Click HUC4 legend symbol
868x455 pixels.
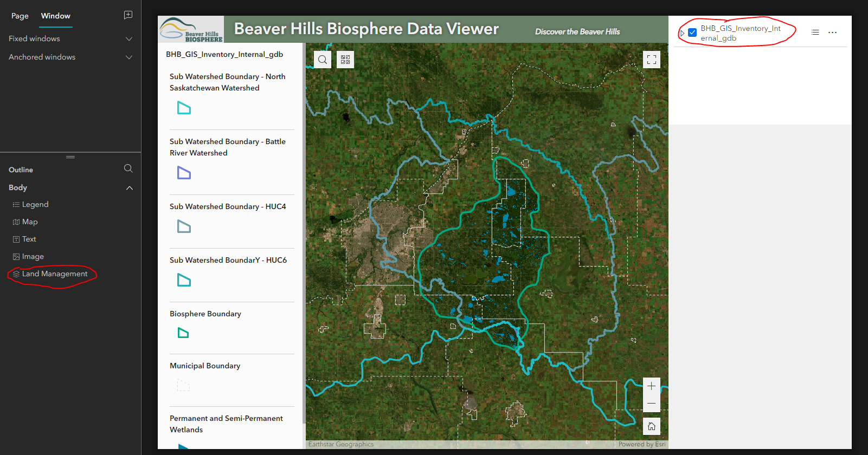pos(184,226)
